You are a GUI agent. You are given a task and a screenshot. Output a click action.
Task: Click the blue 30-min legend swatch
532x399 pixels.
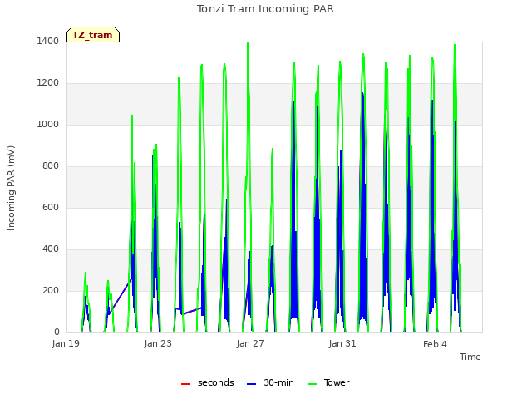pos(251,384)
